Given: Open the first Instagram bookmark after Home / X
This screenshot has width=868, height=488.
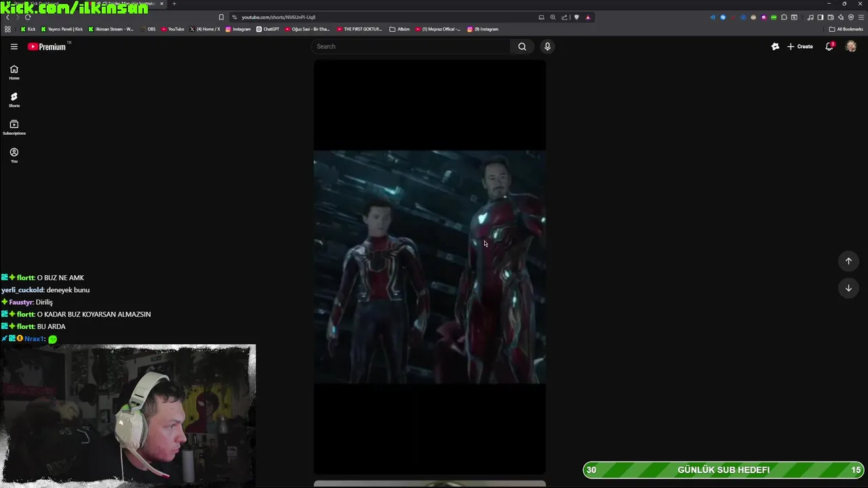Looking at the screenshot, I should coord(238,29).
